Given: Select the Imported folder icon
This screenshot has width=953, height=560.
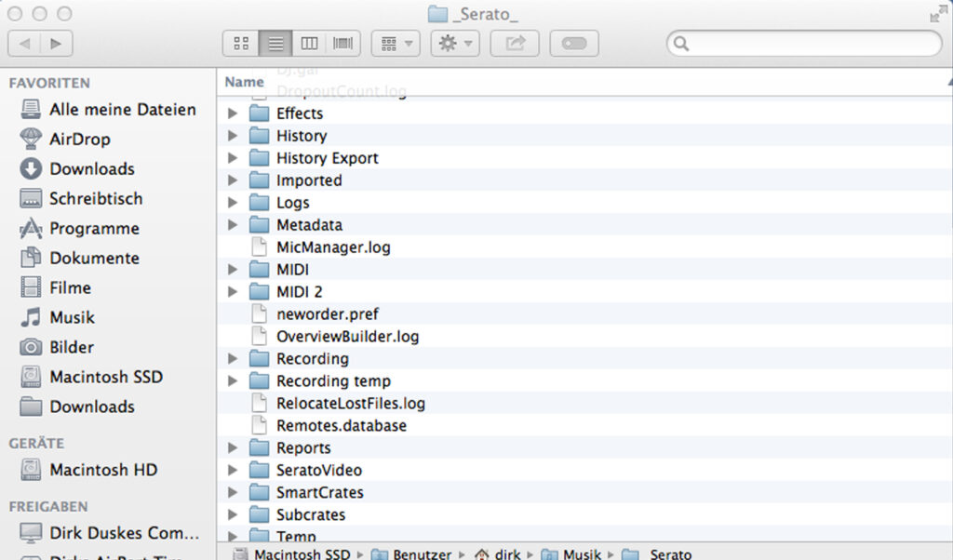Looking at the screenshot, I should [x=259, y=180].
